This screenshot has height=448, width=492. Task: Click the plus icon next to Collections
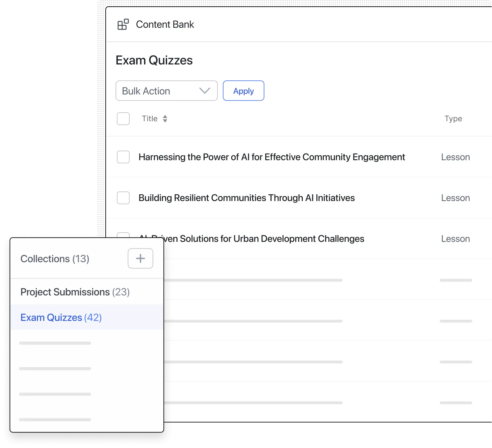coord(140,258)
